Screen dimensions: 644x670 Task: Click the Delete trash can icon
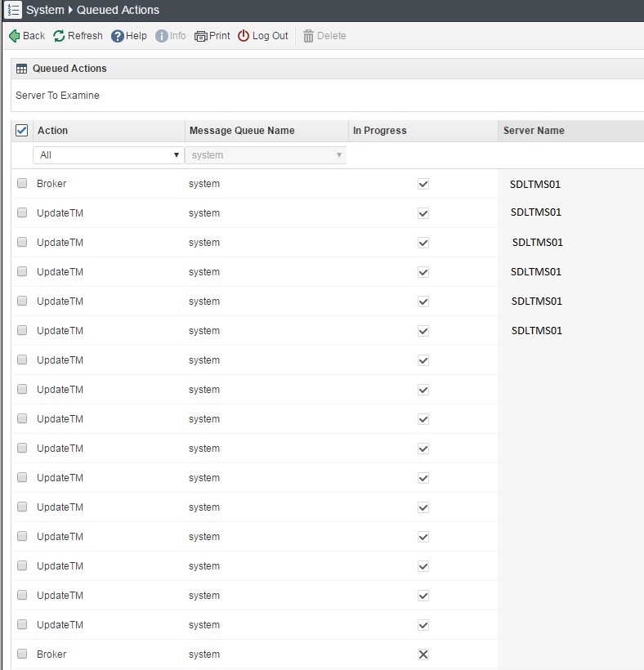308,36
